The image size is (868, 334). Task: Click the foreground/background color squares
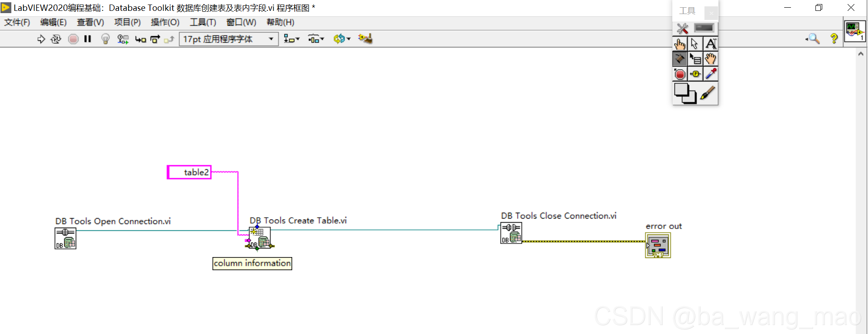[685, 93]
